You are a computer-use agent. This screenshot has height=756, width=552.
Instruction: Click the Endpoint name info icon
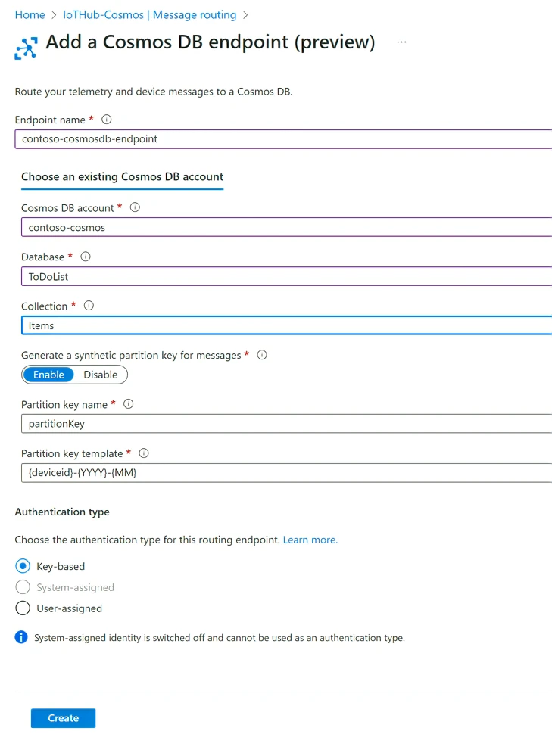[x=107, y=120]
